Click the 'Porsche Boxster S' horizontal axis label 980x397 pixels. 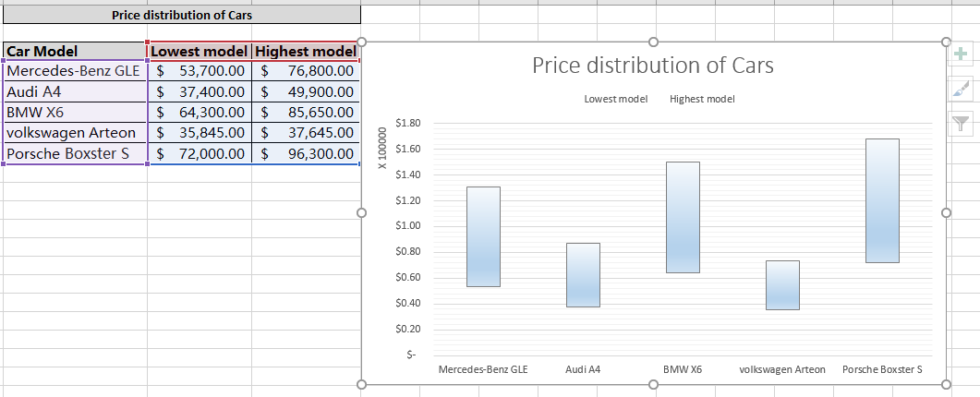click(882, 369)
